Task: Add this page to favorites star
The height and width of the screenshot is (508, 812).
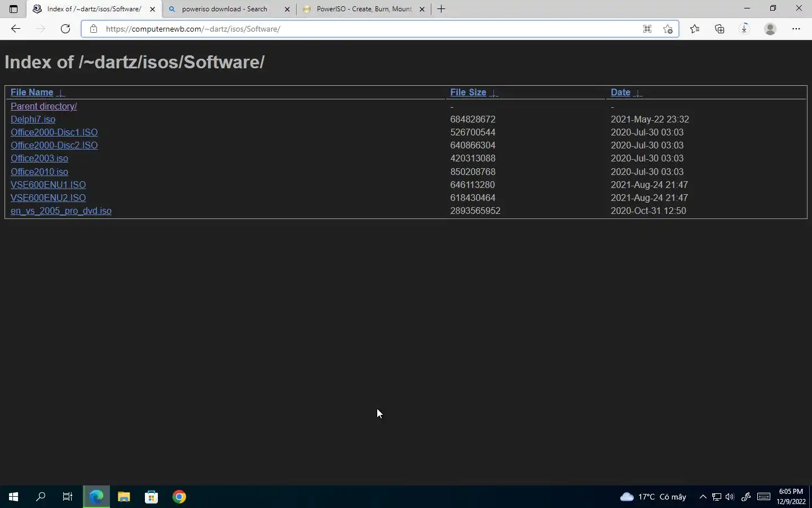Action: [x=668, y=29]
